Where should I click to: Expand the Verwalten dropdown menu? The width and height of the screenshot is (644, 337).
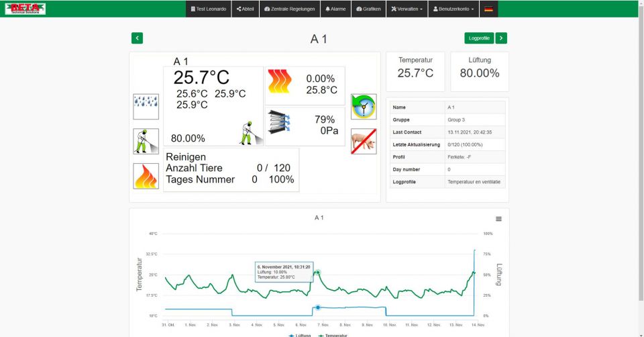pyautogui.click(x=407, y=9)
